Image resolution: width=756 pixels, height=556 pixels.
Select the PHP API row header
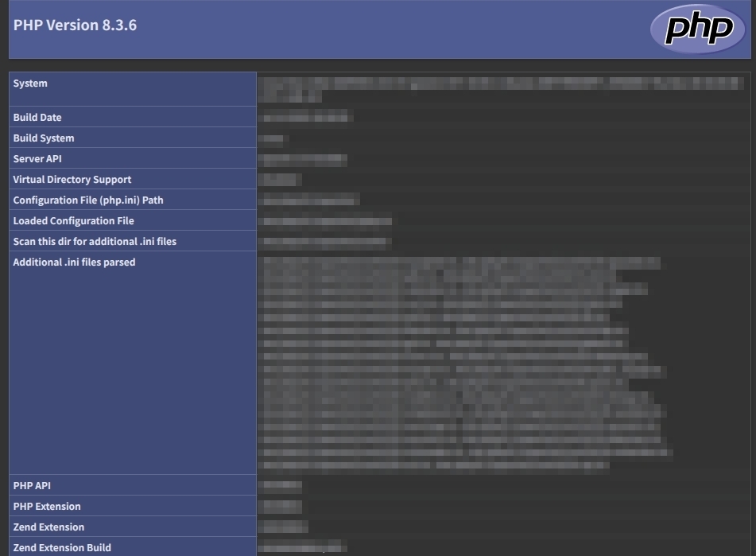[30, 485]
